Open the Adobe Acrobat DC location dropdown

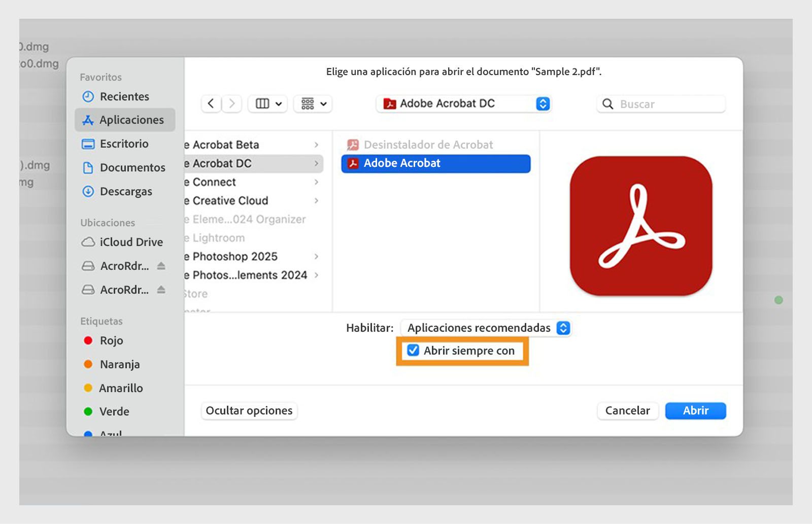[x=463, y=103]
